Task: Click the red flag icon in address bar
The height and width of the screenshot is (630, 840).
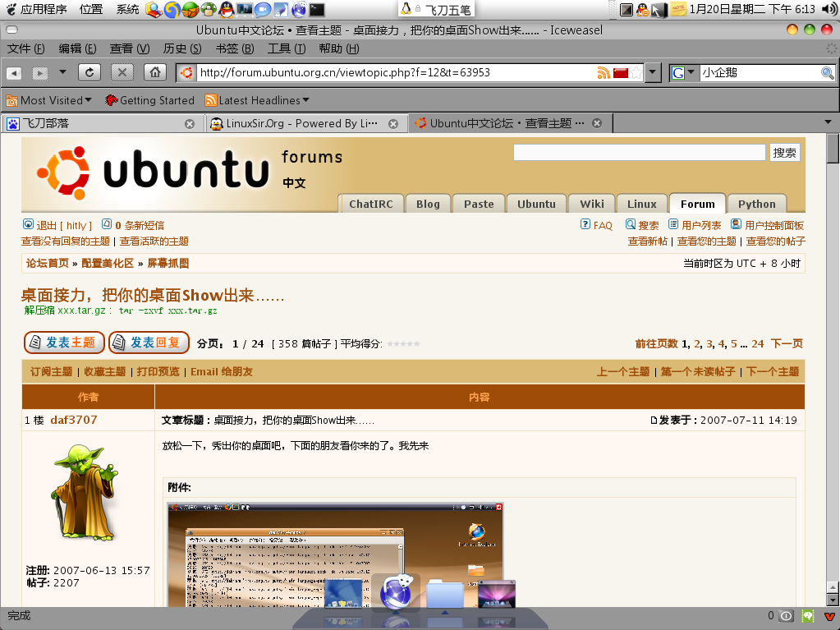Action: [621, 73]
